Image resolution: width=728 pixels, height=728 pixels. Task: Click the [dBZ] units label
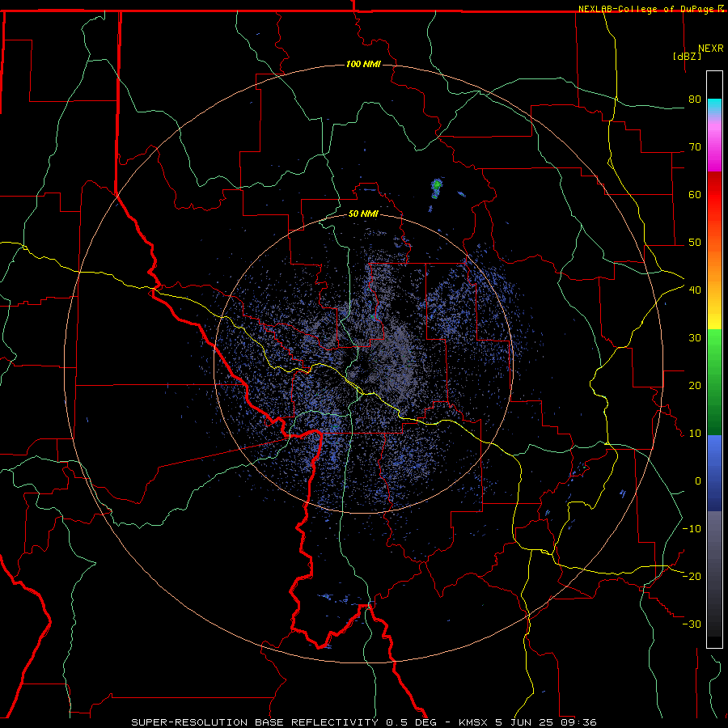(x=687, y=56)
